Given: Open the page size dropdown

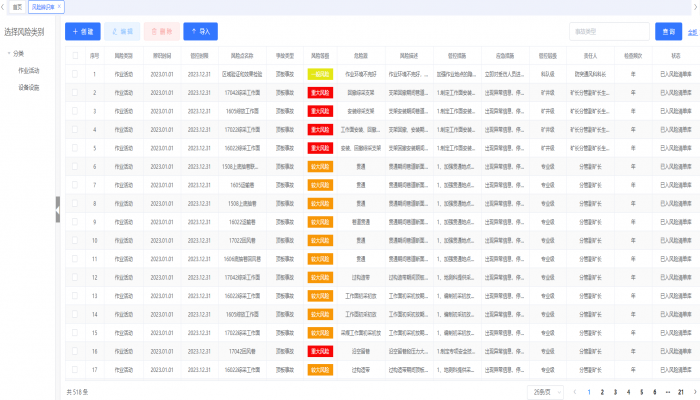Looking at the screenshot, I should [547, 391].
